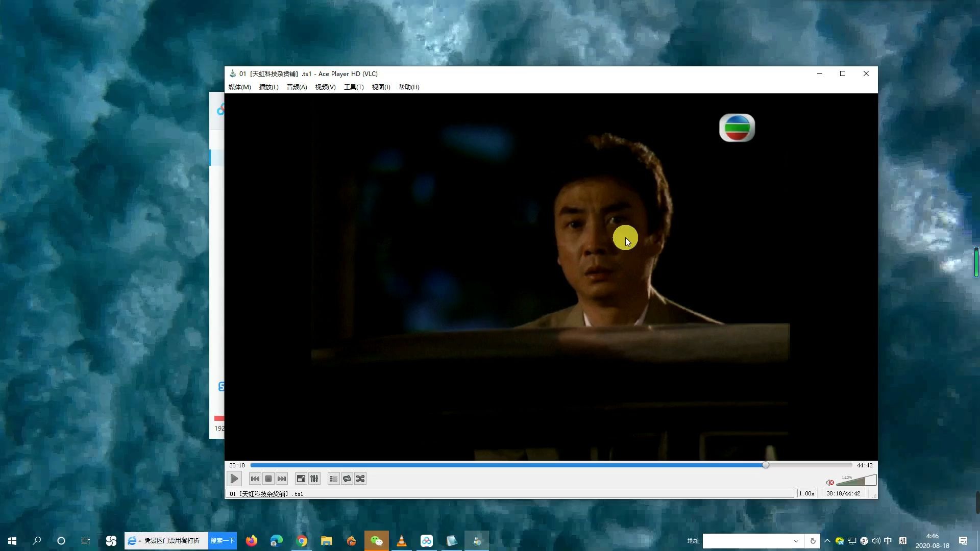Screen dimensions: 980x551
Task: Open the notepad app icon on taskbar
Action: pyautogui.click(x=452, y=541)
